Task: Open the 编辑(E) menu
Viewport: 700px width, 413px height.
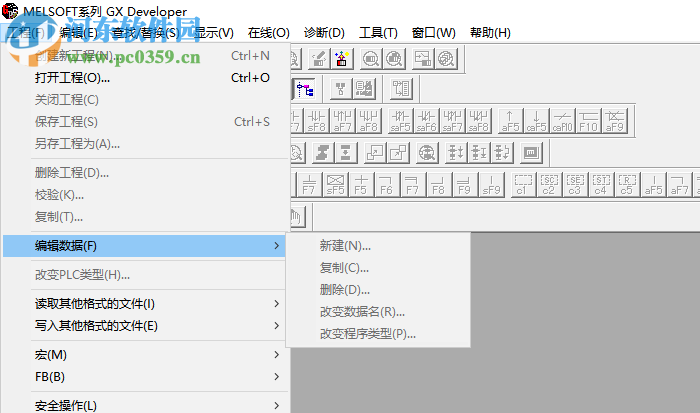Action: [x=79, y=33]
